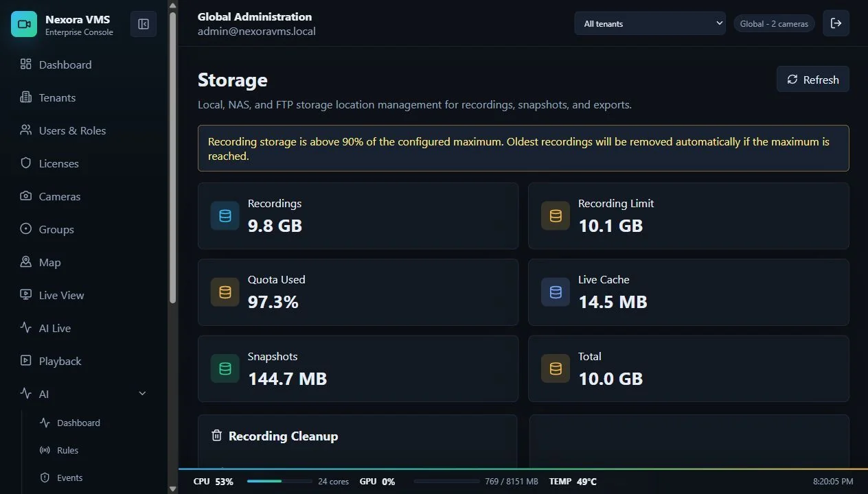Go to the Tenants page

coord(84,97)
